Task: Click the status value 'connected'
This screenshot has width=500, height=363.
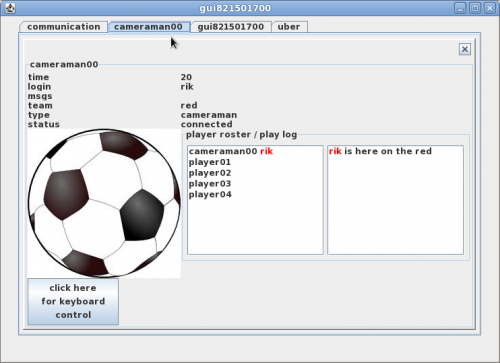Action: [x=206, y=124]
